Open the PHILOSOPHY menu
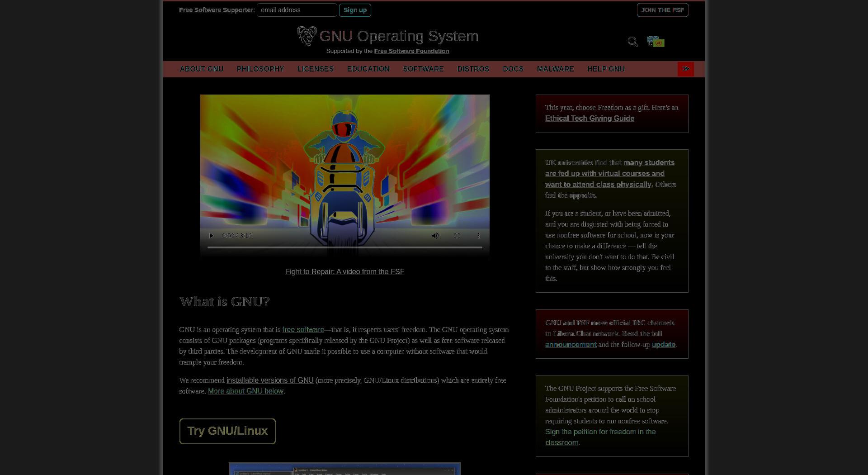The width and height of the screenshot is (868, 475). click(x=260, y=69)
